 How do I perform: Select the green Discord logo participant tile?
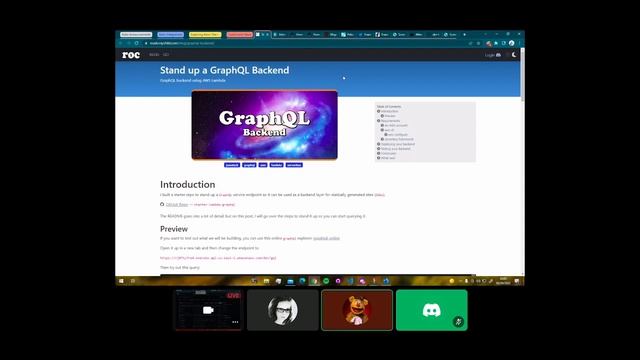(x=432, y=310)
